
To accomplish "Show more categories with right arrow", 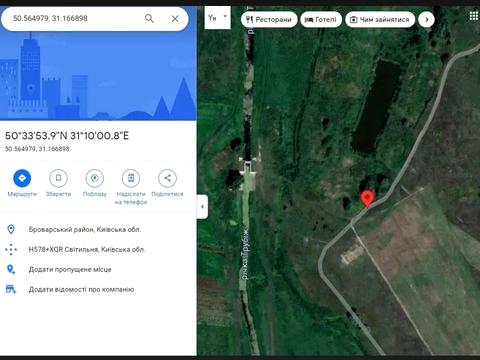I will (x=427, y=19).
